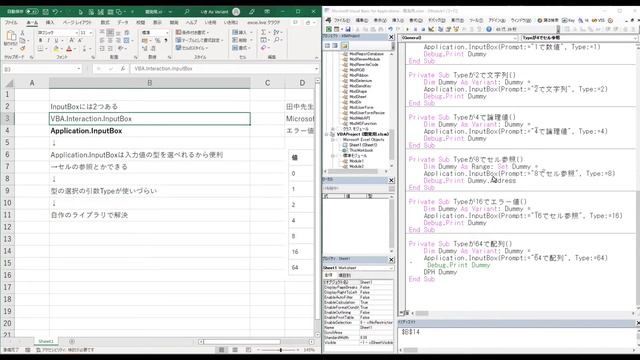
Task: Select ModRibbon module in project tree
Action: [359, 75]
